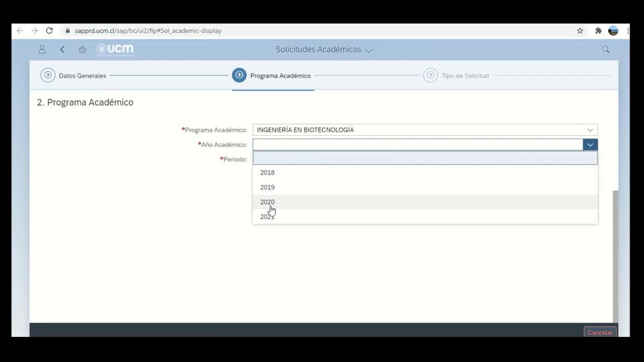Select 2018 from the year list
This screenshot has width=644, height=362.
[267, 173]
